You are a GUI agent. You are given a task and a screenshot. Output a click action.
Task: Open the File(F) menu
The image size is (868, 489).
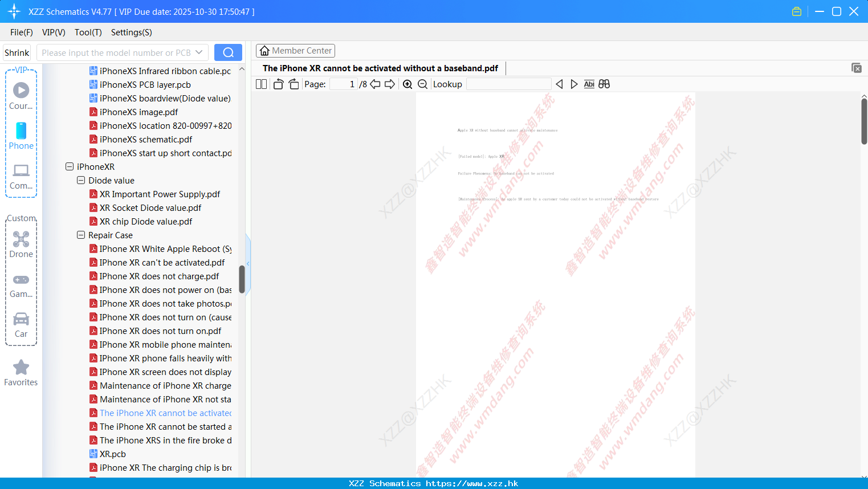[22, 32]
